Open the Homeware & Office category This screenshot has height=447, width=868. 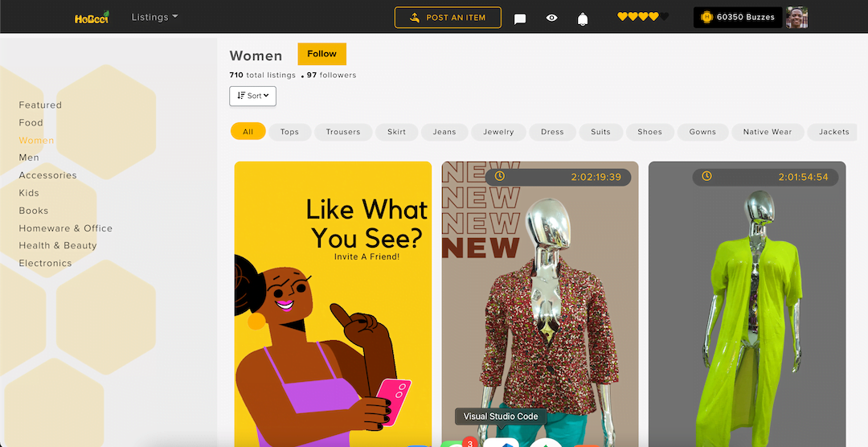tap(65, 228)
